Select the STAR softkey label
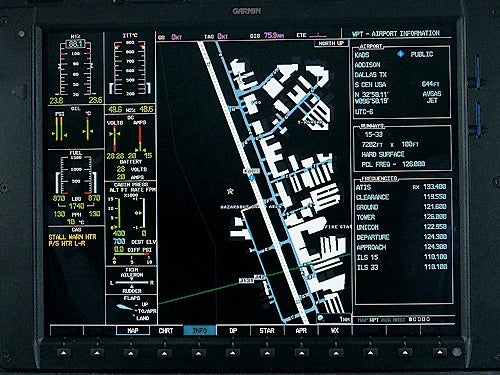Screen dimensions: 500x375 click(x=267, y=330)
